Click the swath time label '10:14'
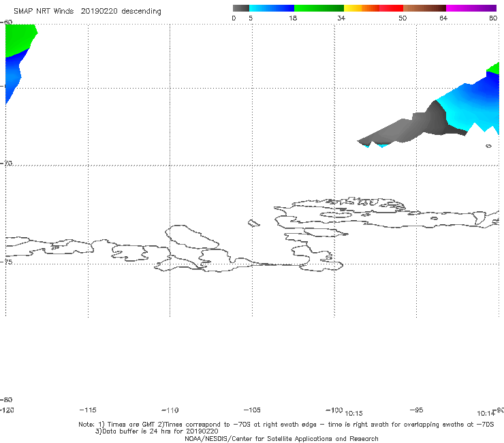This screenshot has height=443, width=504. pyautogui.click(x=486, y=414)
